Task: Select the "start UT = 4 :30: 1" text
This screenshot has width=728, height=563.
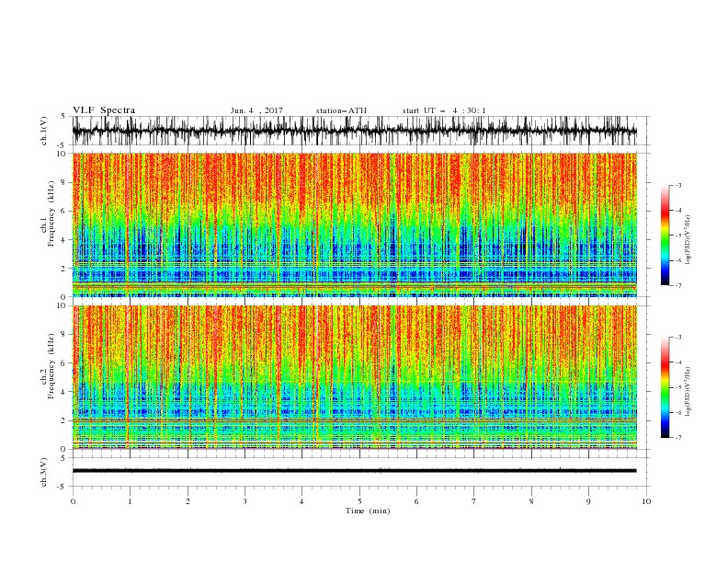Action: [444, 110]
